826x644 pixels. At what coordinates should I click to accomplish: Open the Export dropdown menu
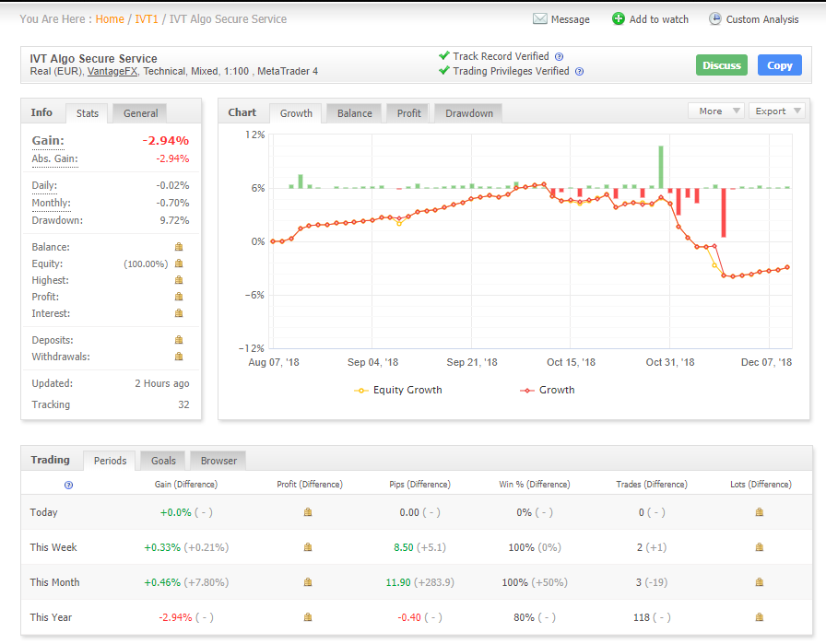point(776,111)
